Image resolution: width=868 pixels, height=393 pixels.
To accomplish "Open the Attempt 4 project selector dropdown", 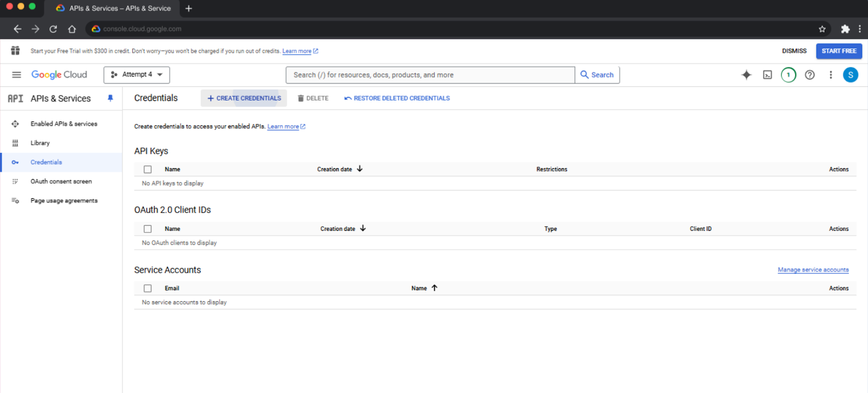I will [137, 75].
